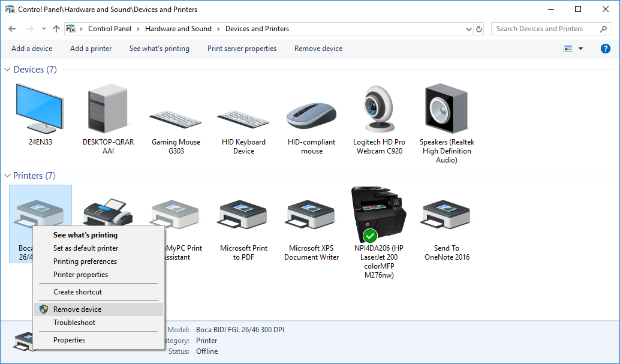Navigate to Hardware and Sound breadcrumb
This screenshot has height=364, width=620.
point(178,29)
